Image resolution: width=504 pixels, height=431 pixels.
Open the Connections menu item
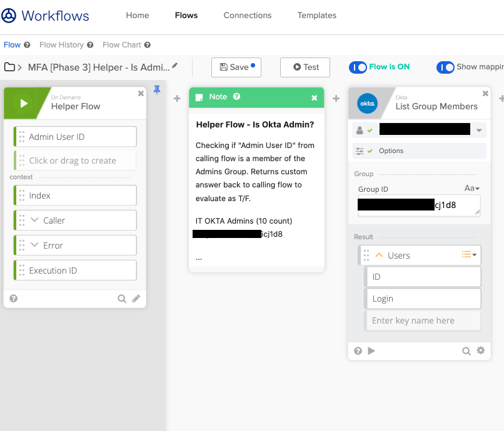pos(248,15)
